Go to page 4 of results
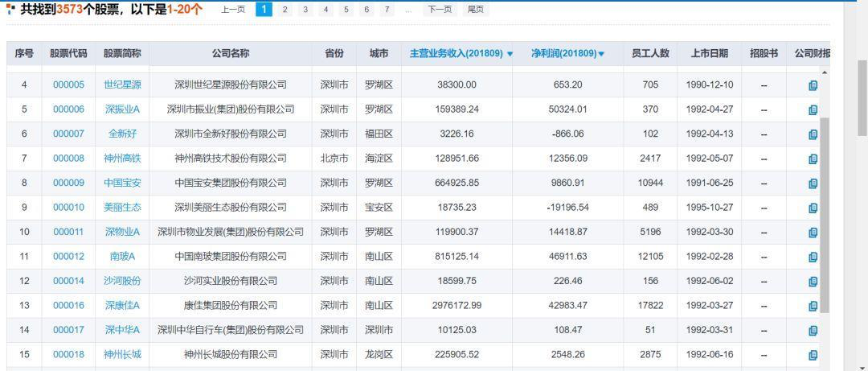Screen dimensions: 868x371 (325, 10)
